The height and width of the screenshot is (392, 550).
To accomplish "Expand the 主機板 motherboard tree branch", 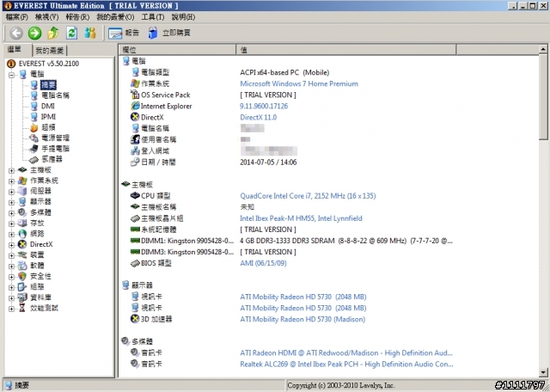I will pyautogui.click(x=11, y=170).
